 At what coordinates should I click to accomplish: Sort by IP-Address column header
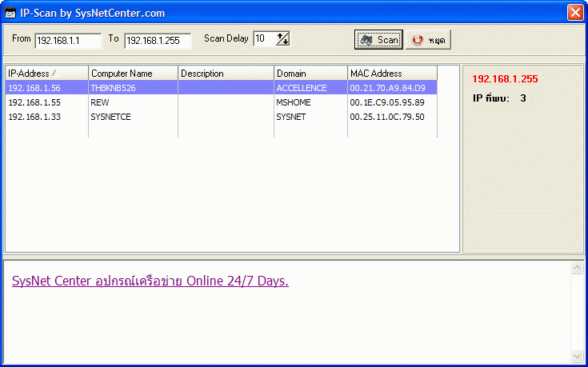[46, 74]
